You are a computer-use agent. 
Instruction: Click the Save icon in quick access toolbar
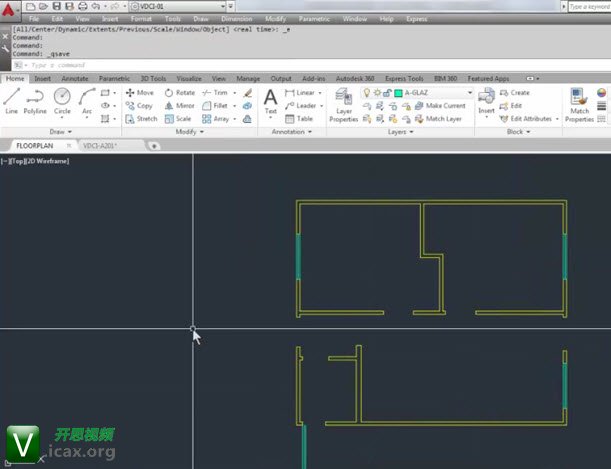[x=57, y=6]
